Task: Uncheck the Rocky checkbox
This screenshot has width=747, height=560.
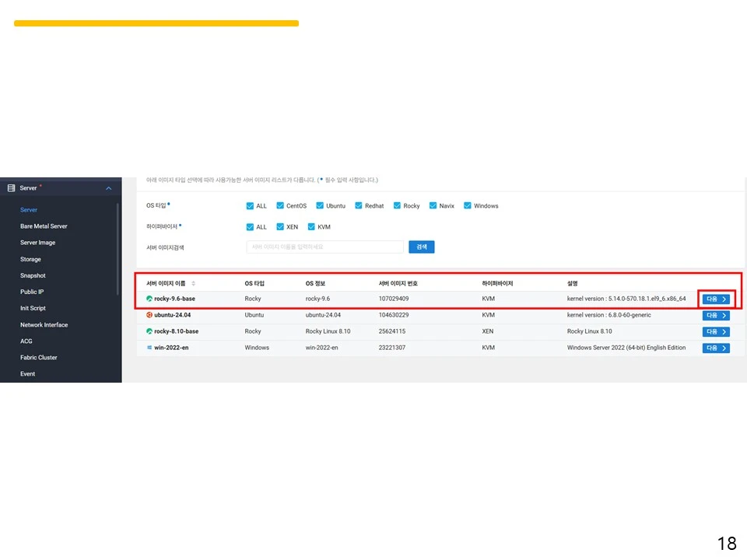Action: coord(397,205)
